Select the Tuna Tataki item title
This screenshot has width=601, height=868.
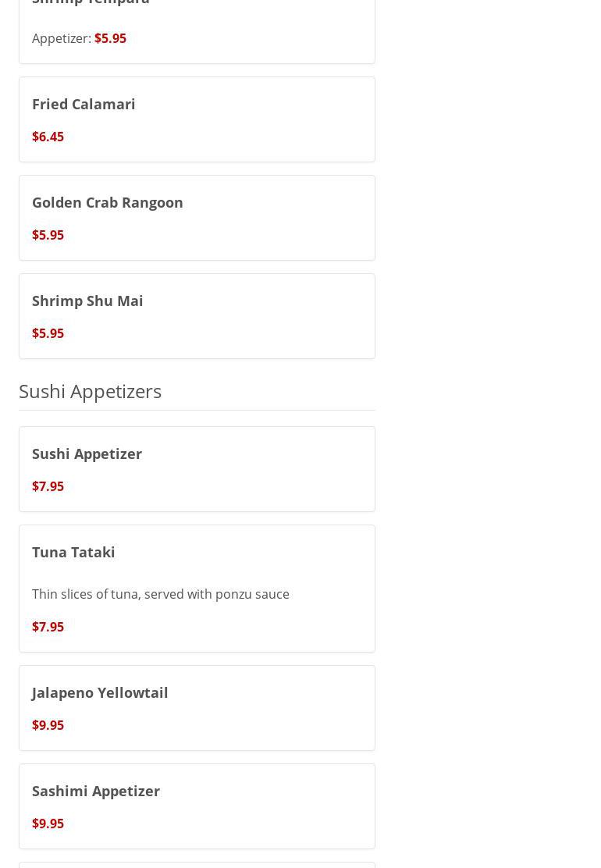click(x=73, y=552)
